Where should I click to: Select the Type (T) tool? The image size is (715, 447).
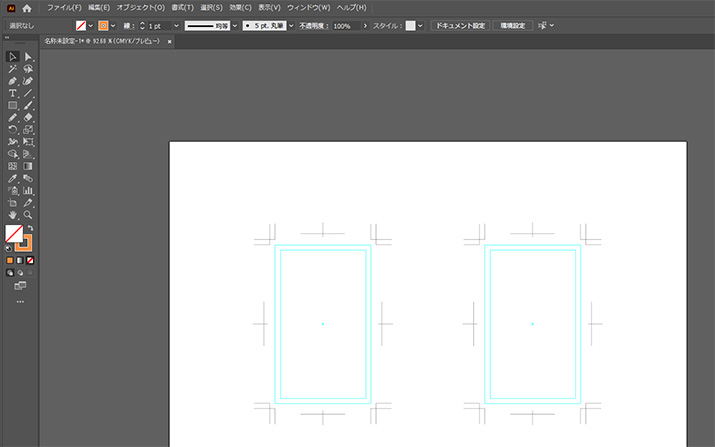(13, 93)
